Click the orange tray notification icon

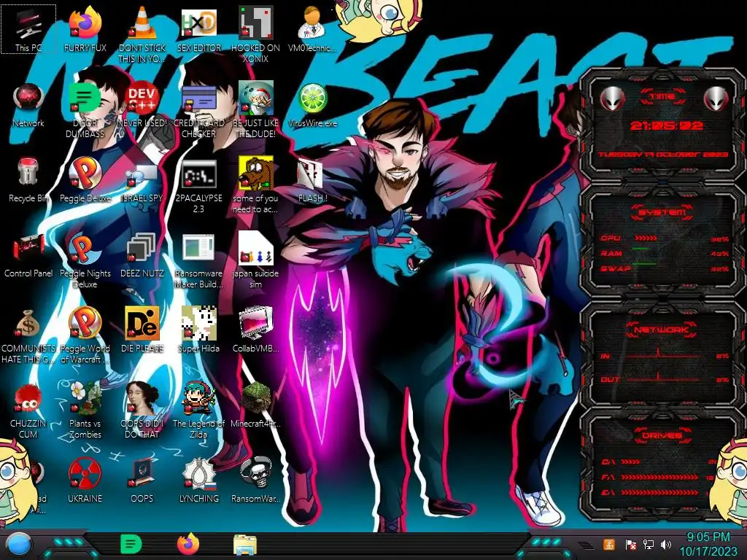click(608, 544)
